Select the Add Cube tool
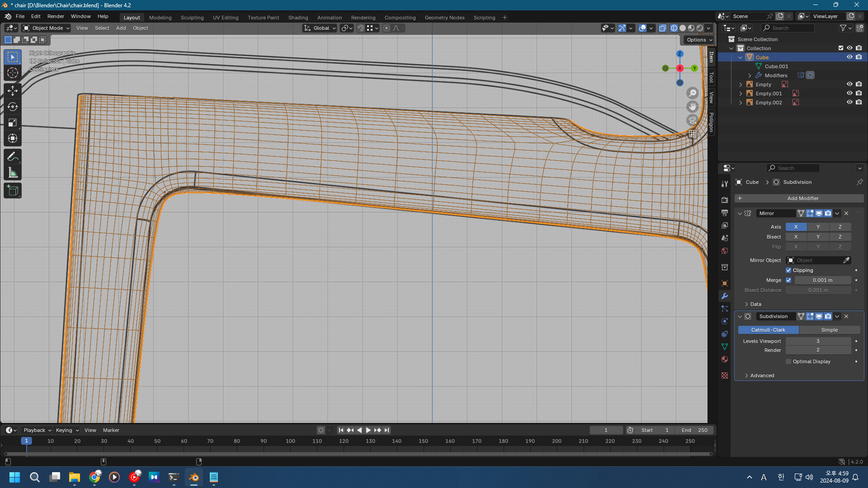The height and width of the screenshot is (488, 868). (13, 191)
